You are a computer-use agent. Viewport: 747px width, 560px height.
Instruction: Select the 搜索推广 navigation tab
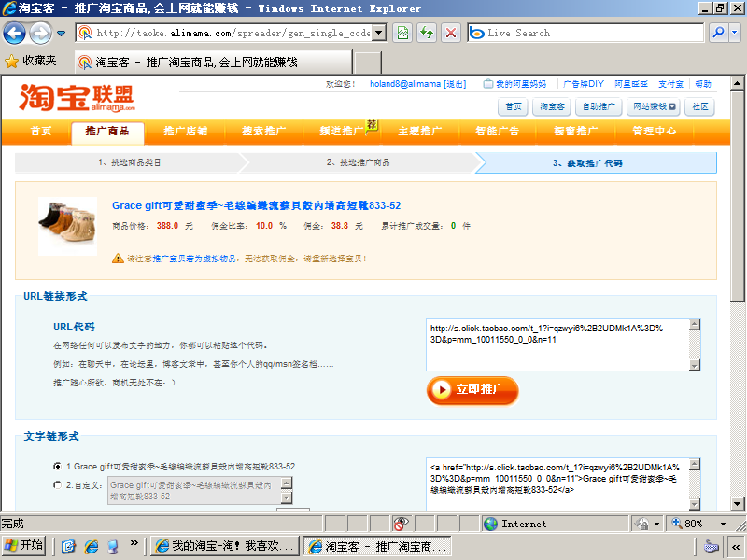263,131
